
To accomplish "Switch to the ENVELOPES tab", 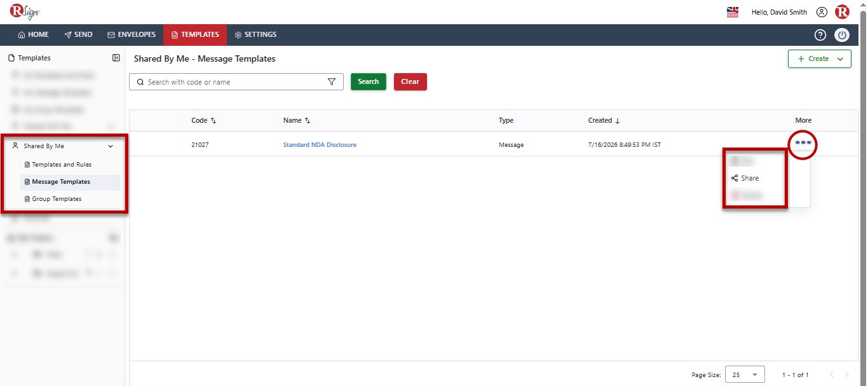I will pyautogui.click(x=132, y=34).
